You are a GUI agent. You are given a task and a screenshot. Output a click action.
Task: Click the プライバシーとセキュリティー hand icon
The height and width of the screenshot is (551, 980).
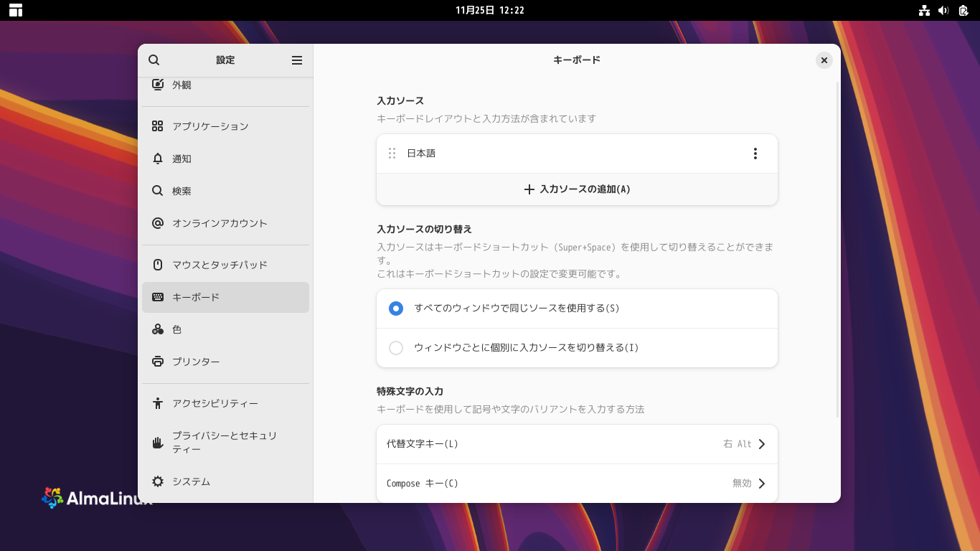point(158,442)
